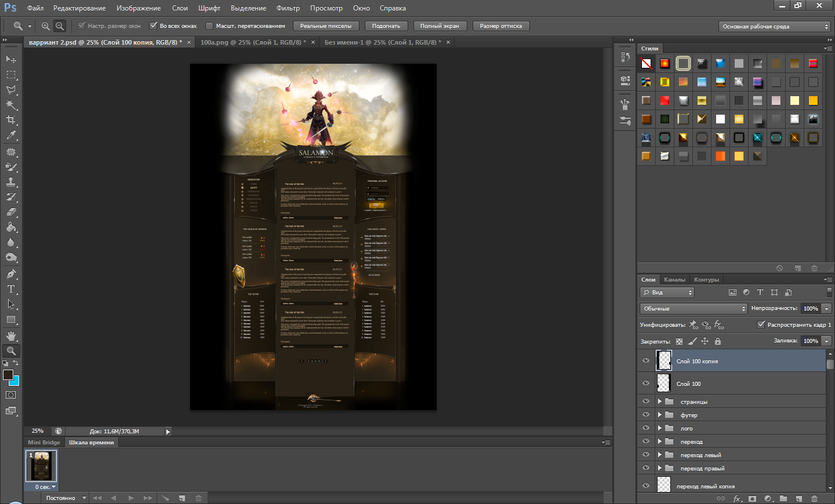This screenshot has height=504, width=835.
Task: Expand the 'футер' layer group
Action: 660,415
